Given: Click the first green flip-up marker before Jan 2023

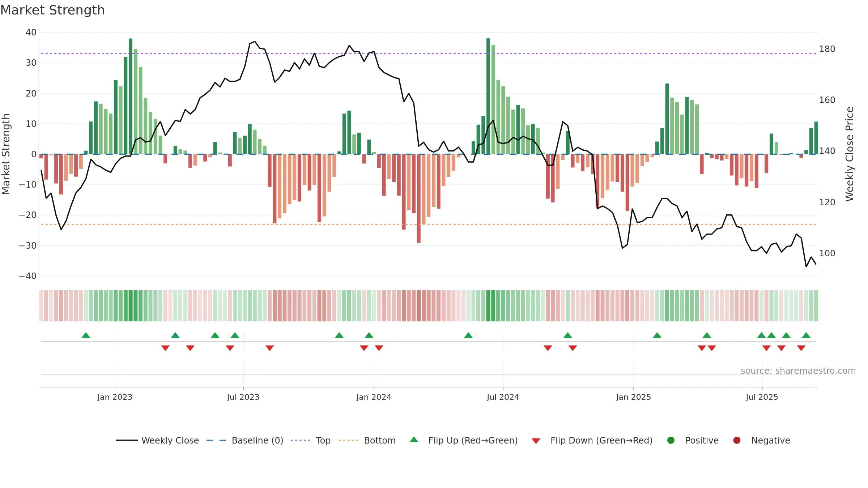Looking at the screenshot, I should (86, 335).
